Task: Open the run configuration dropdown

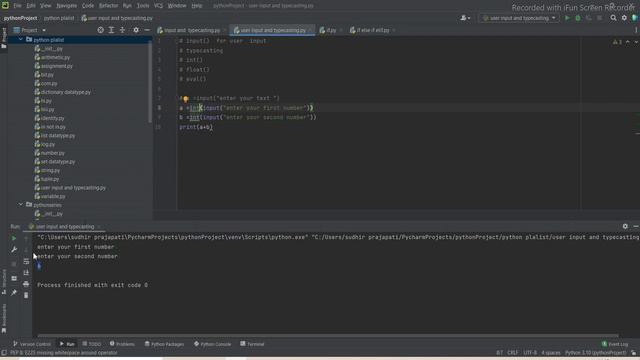Action: pyautogui.click(x=518, y=18)
